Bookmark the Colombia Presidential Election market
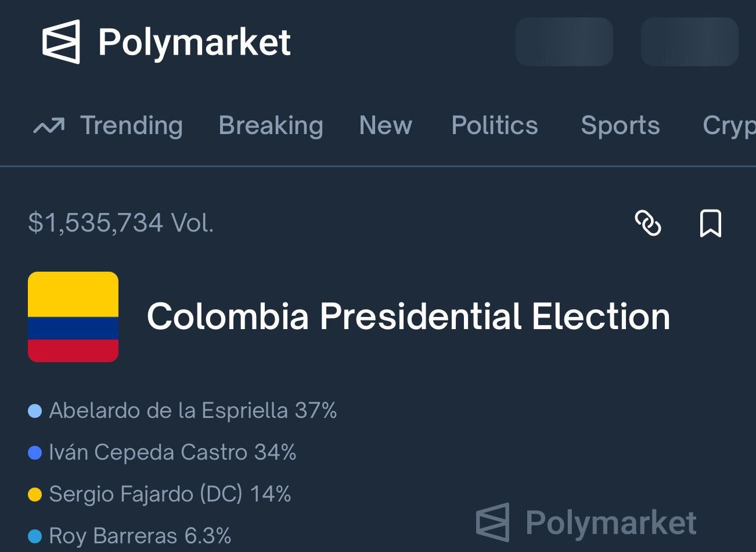 pos(710,223)
